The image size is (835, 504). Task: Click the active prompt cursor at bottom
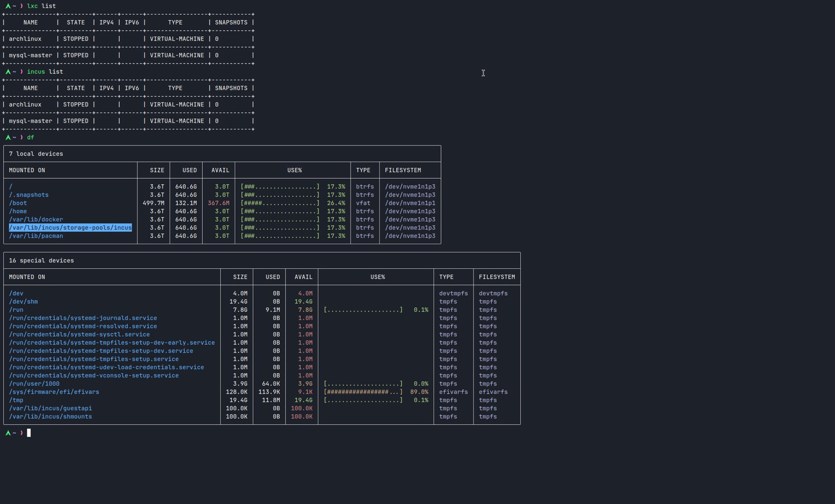tap(29, 433)
